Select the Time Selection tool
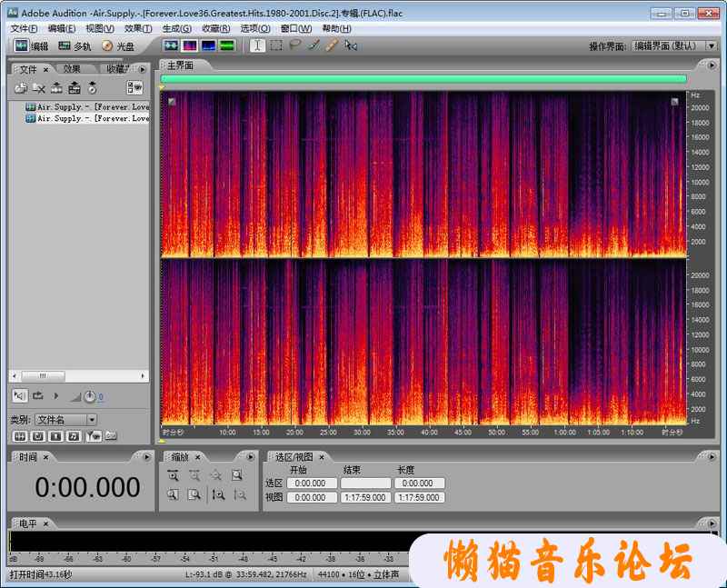Image resolution: width=727 pixels, height=588 pixels. point(257,45)
